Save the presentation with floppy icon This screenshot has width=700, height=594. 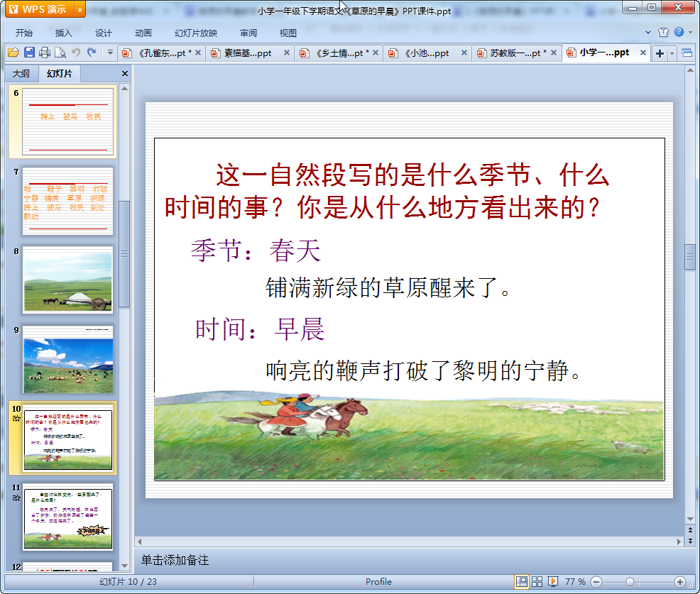tap(30, 53)
